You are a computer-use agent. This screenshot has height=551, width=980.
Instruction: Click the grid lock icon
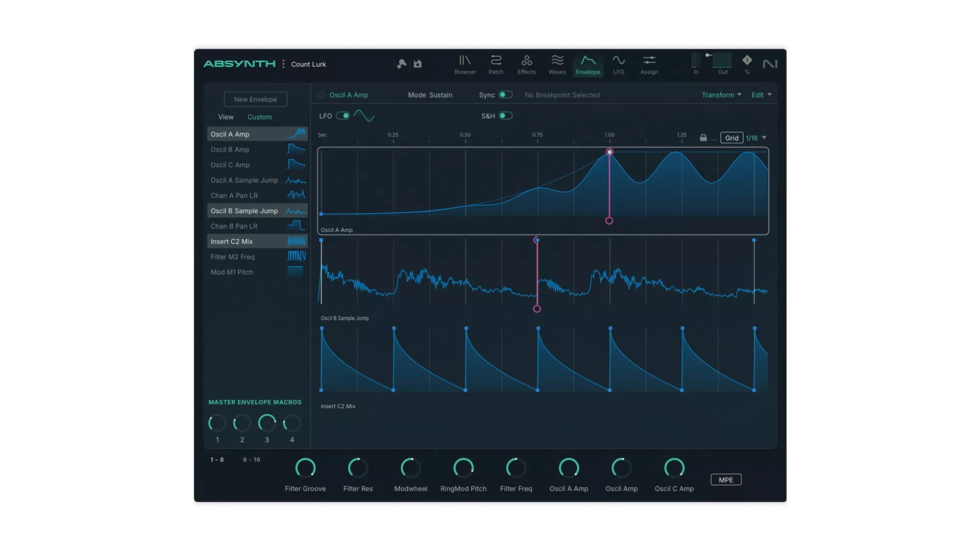point(703,138)
